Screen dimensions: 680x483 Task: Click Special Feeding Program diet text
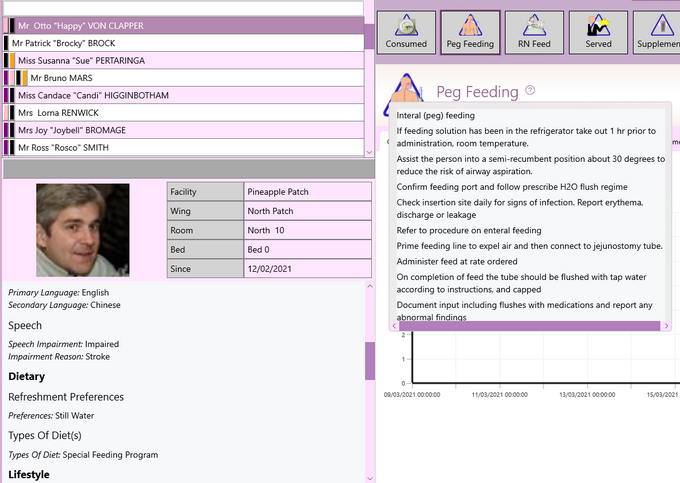point(110,455)
